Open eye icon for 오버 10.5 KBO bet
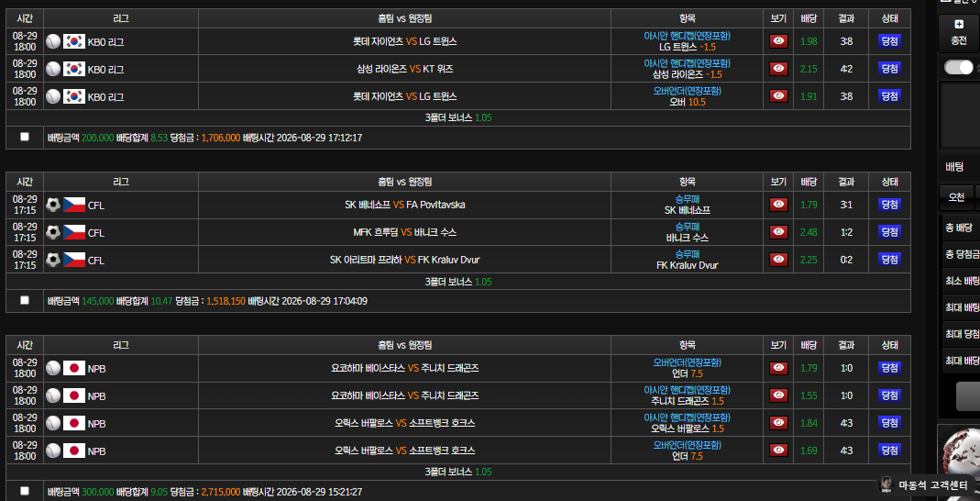This screenshot has width=980, height=501. coord(778,95)
